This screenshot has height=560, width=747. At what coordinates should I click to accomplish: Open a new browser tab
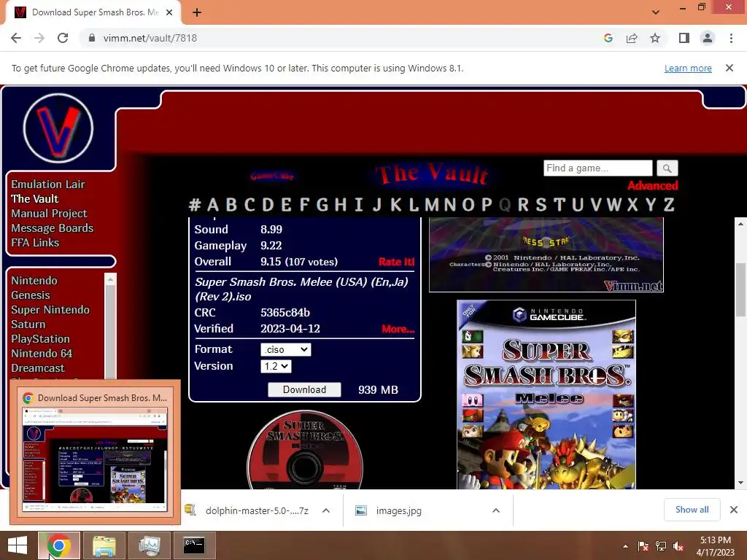pos(197,12)
